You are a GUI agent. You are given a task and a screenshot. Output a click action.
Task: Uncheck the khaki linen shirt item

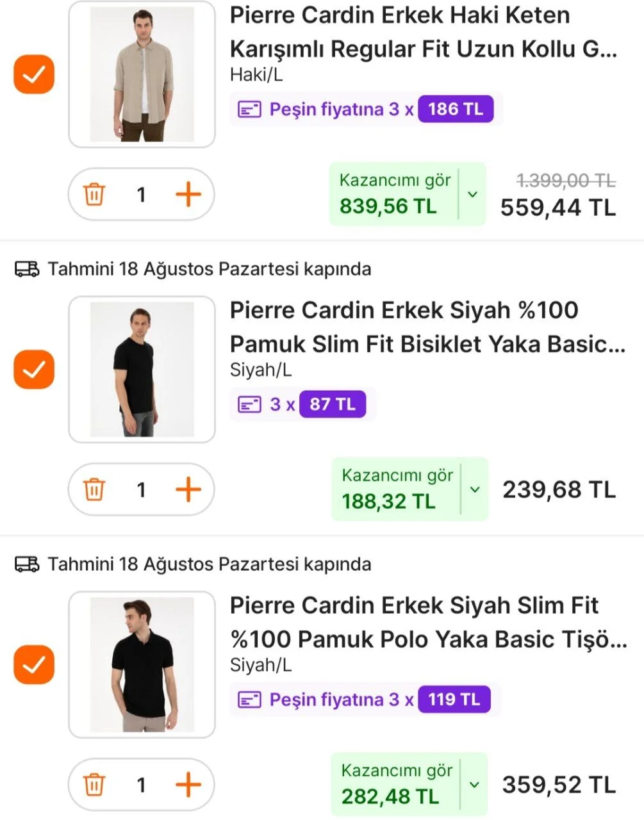click(34, 75)
